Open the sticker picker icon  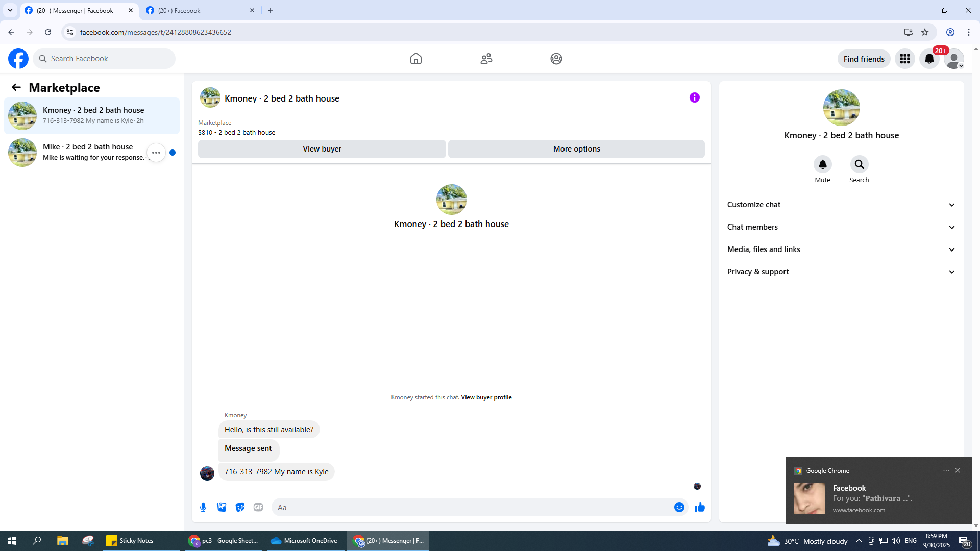(240, 507)
